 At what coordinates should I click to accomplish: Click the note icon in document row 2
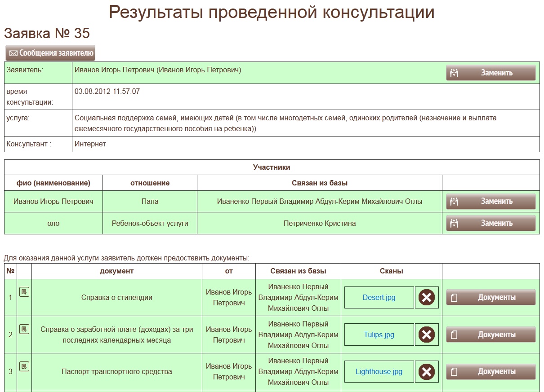[x=24, y=329]
